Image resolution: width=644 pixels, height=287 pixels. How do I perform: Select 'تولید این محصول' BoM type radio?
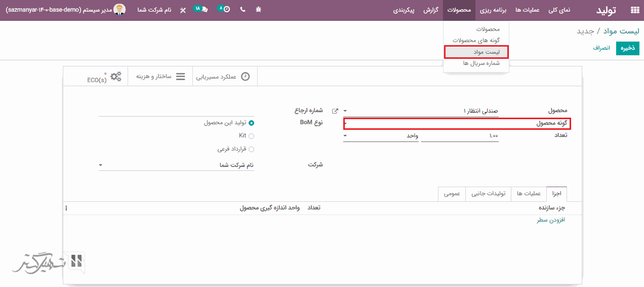252,123
